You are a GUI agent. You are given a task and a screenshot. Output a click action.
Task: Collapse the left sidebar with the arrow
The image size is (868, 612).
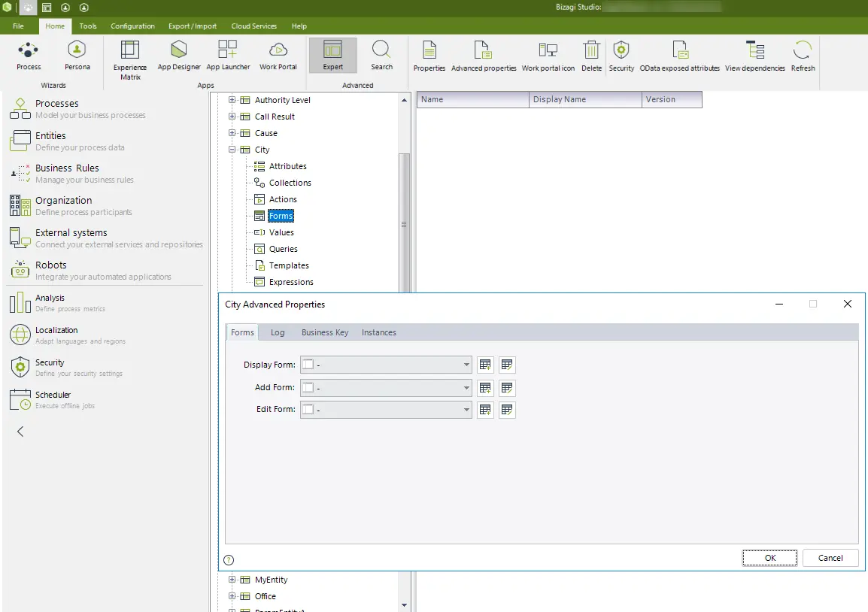pyautogui.click(x=20, y=432)
